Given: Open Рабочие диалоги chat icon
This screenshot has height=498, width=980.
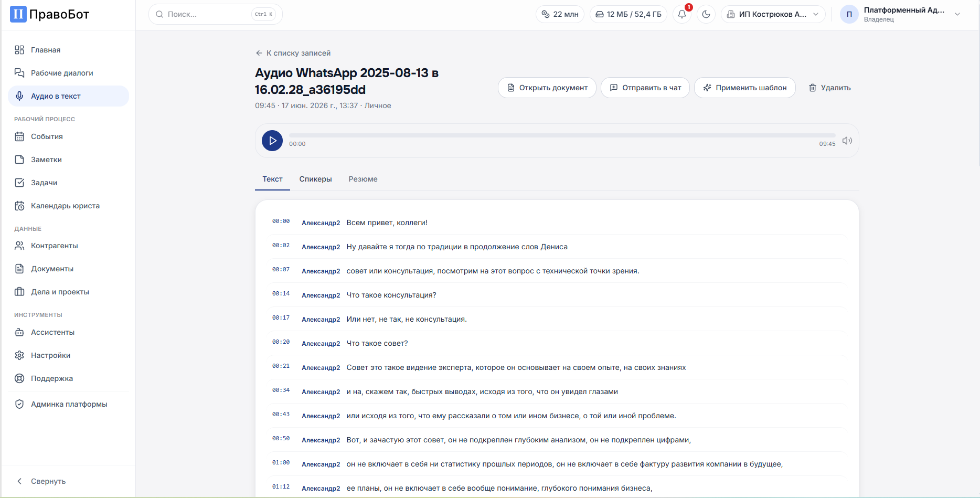Looking at the screenshot, I should tap(19, 73).
